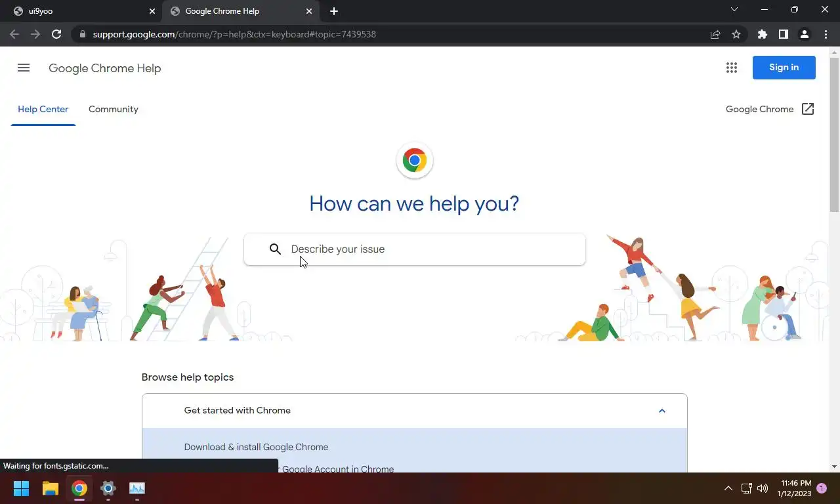This screenshot has height=504, width=840.
Task: View site information lock icon
Action: pyautogui.click(x=82, y=34)
